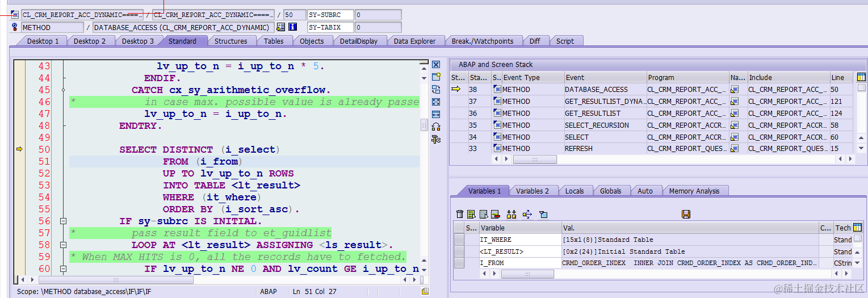This screenshot has height=298, width=868.
Task: Click the append row icon in variables toolbar
Action: pyautogui.click(x=483, y=214)
